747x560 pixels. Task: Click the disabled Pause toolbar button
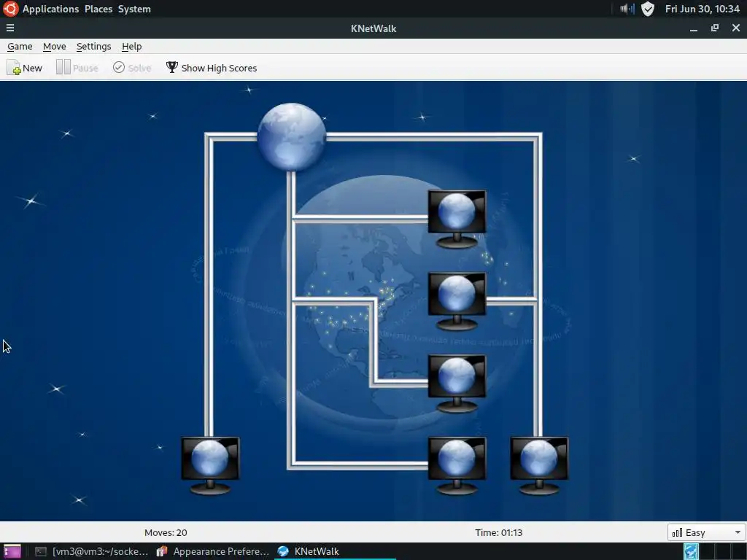point(77,68)
